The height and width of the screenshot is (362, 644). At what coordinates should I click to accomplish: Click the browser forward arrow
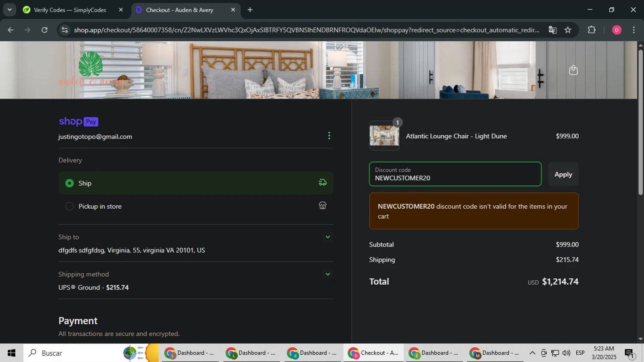(27, 30)
